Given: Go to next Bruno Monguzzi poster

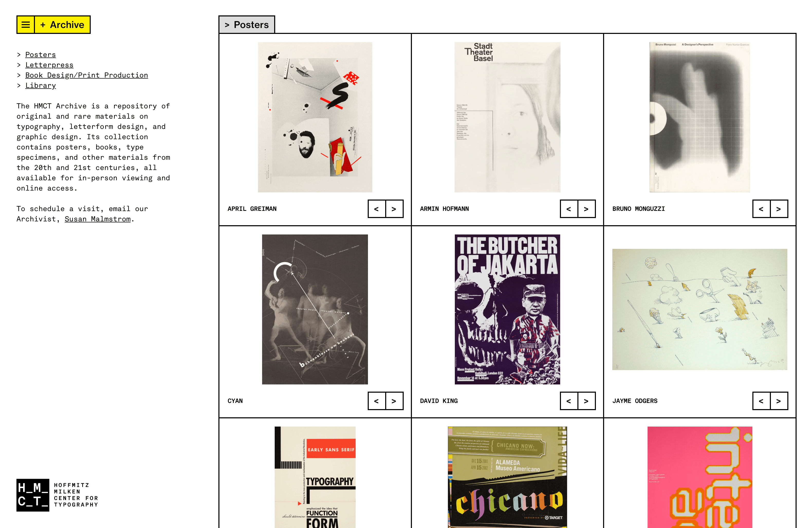Looking at the screenshot, I should (x=779, y=209).
